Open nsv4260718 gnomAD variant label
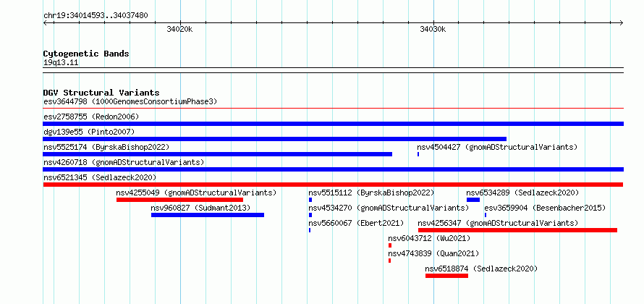Screen dimensions: 644x304 [124, 162]
